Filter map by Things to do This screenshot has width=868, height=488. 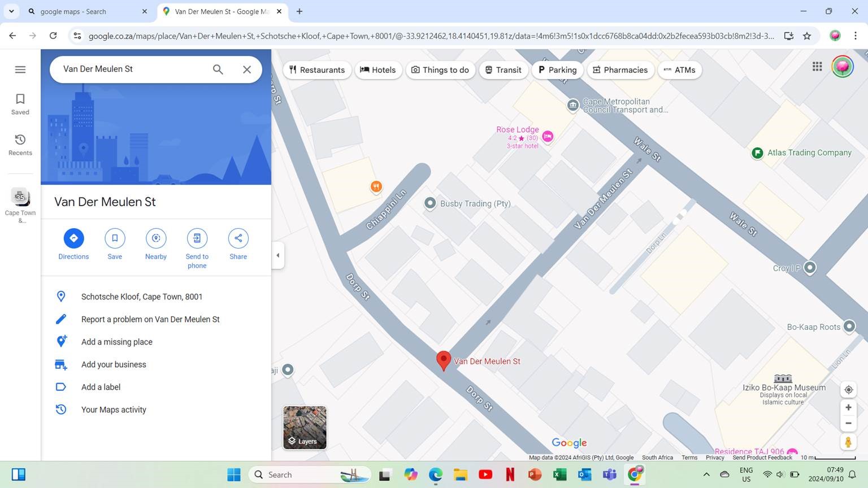click(440, 70)
